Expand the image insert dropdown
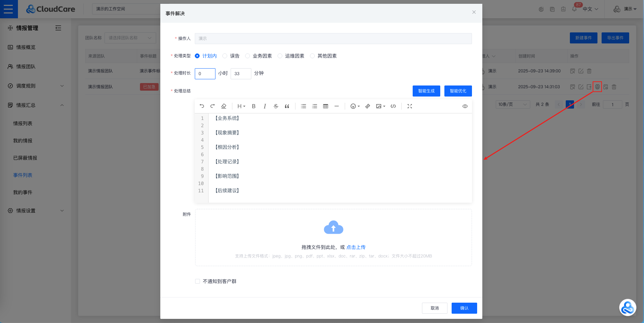 pyautogui.click(x=380, y=106)
